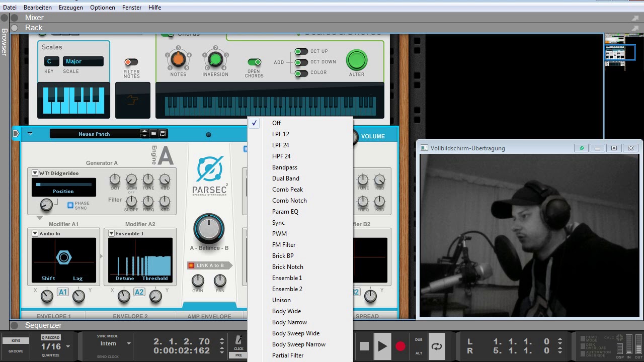Toggle the Sequenzer panel circle button
This screenshot has height=362, width=644.
15,325
